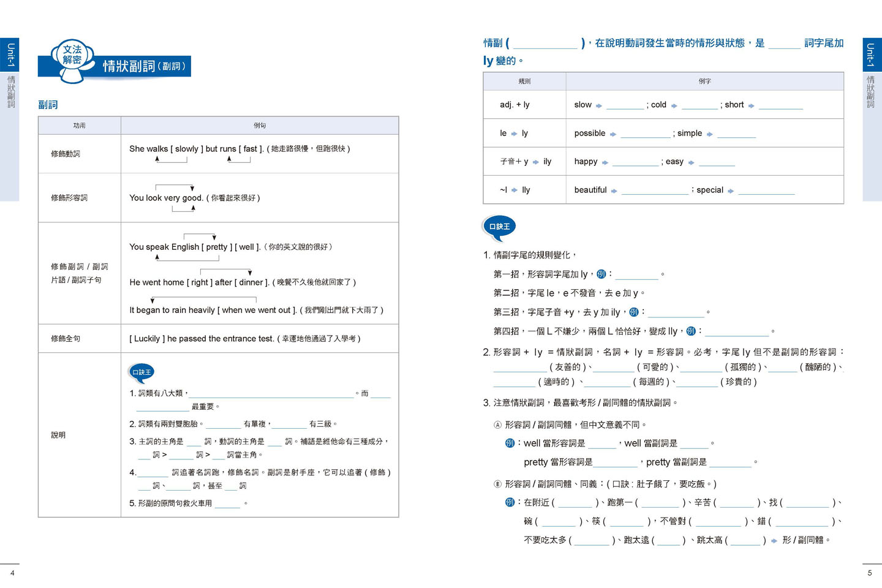This screenshot has height=588, width=882.
Task: Click the arrow between "le" and "ly"
Action: pos(514,134)
